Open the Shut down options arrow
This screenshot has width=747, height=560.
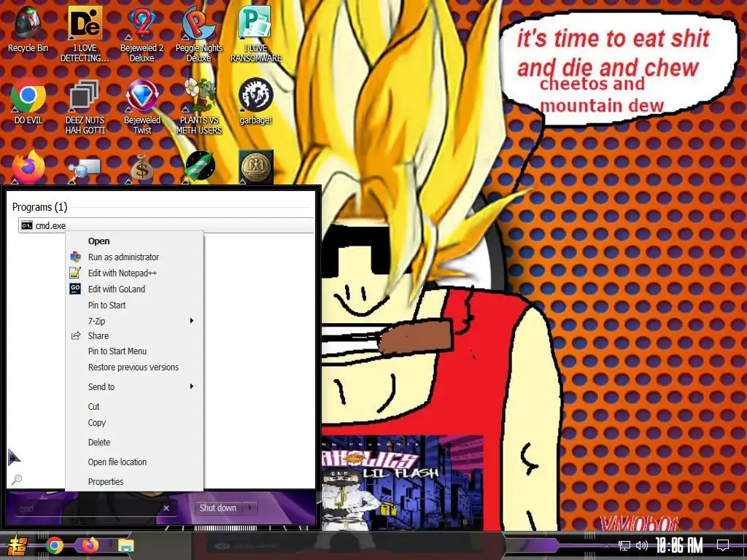click(x=250, y=507)
